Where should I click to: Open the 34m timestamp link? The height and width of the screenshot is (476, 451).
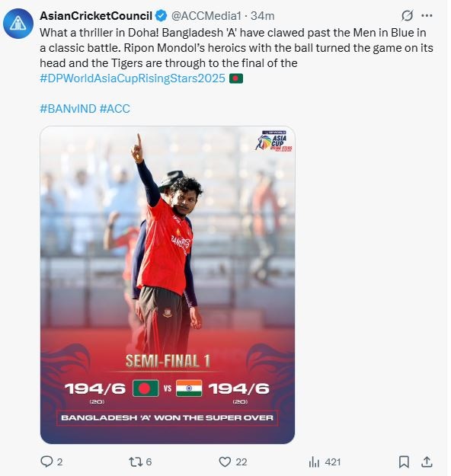[262, 16]
